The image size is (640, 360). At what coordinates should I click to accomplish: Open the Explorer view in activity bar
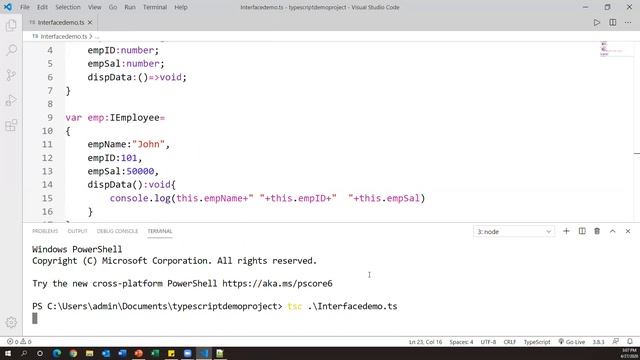tap(11, 25)
